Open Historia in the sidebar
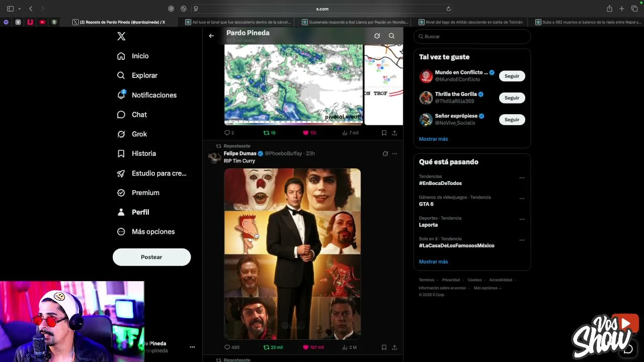644x362 pixels. (136, 153)
